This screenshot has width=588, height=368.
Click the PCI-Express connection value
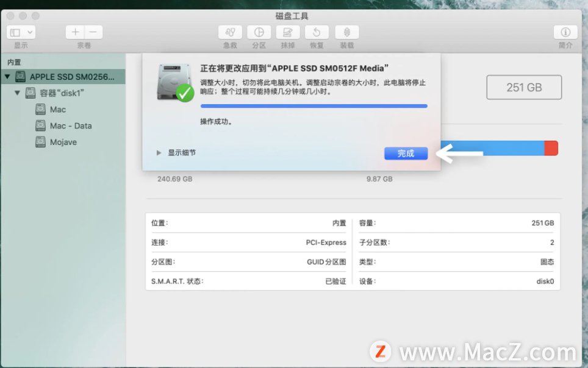point(326,242)
